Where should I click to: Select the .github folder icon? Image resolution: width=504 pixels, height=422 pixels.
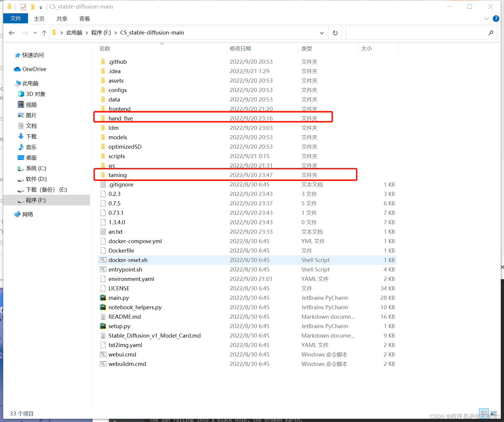point(103,61)
